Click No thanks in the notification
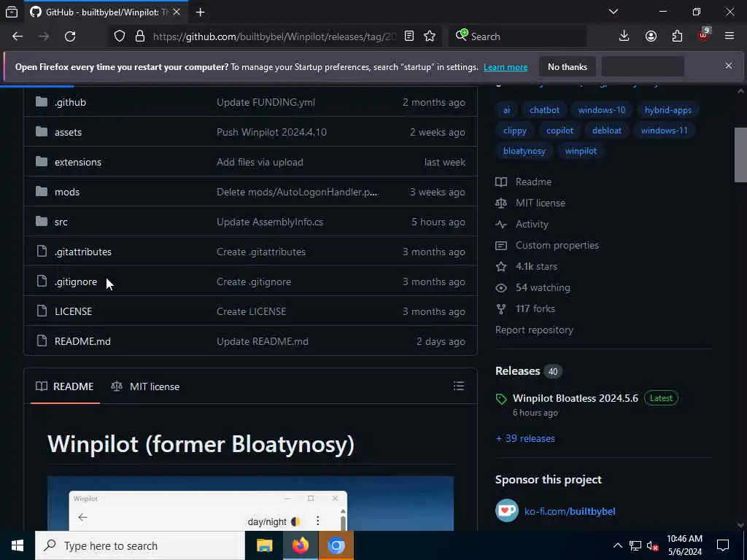747x560 pixels. pos(568,66)
